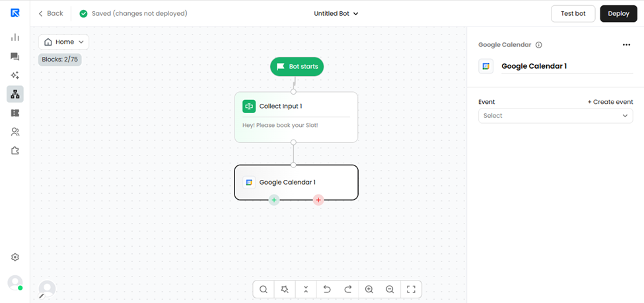Open the three-dot menu for Google Calendar
The image size is (644, 303).
[x=626, y=45]
